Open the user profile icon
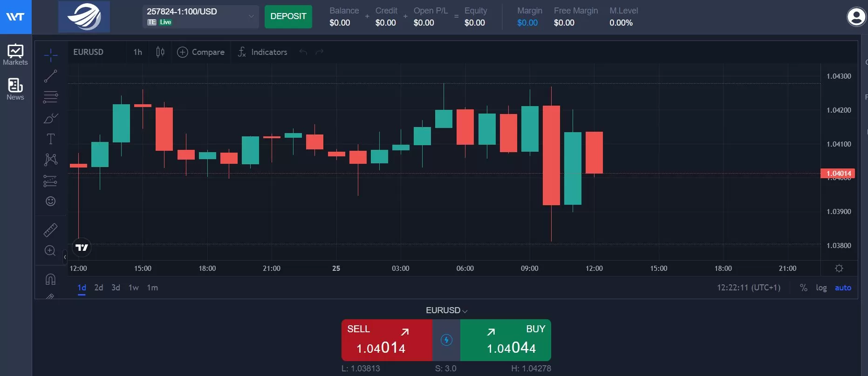868x376 pixels. click(x=856, y=17)
